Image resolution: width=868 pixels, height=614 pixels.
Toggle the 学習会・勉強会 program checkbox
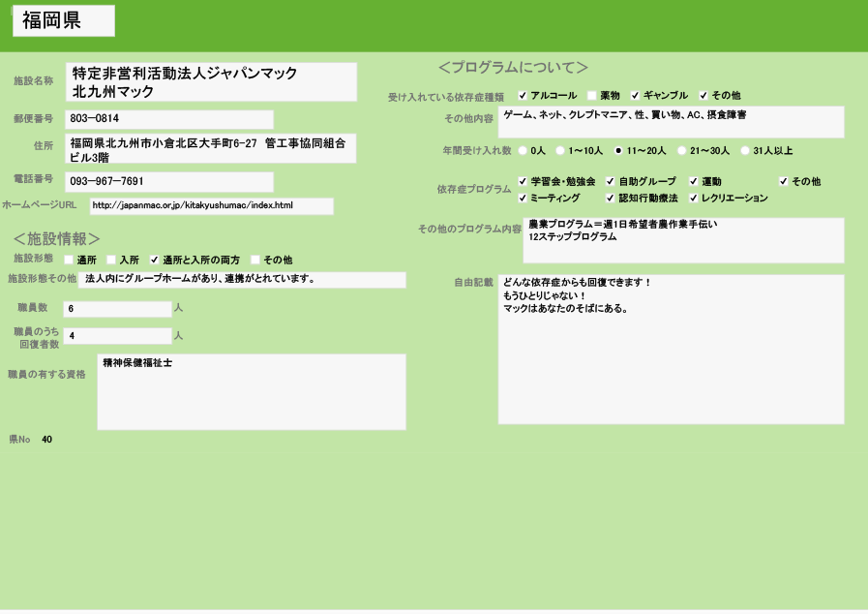(x=523, y=182)
